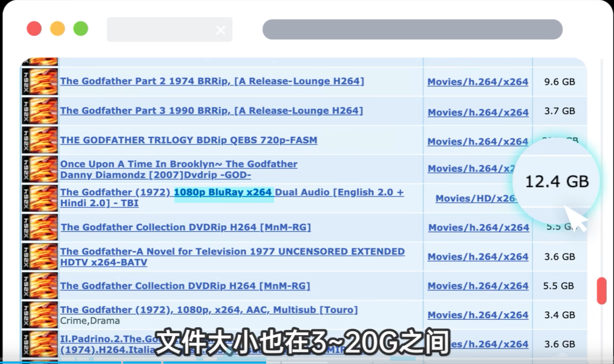The image size is (614, 364).
Task: Click the red scrollbar thumb
Action: (602, 291)
